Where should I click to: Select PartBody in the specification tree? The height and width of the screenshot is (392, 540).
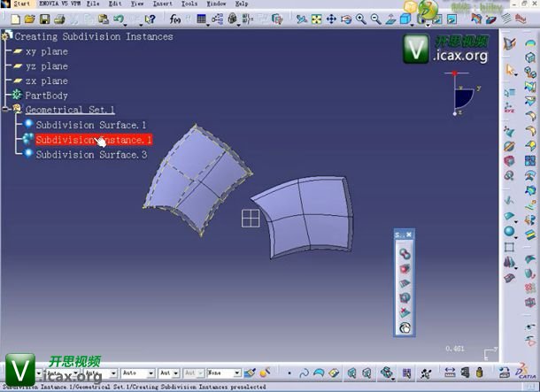[x=46, y=95]
